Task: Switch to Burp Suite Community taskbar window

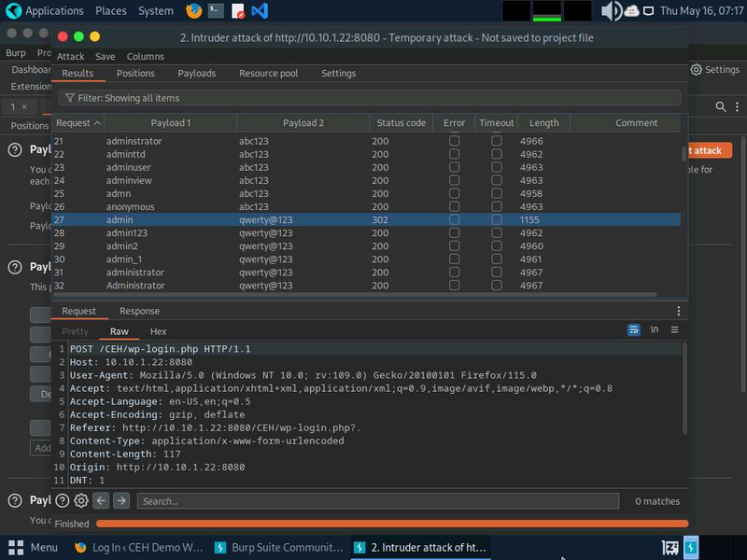Action: [x=278, y=547]
